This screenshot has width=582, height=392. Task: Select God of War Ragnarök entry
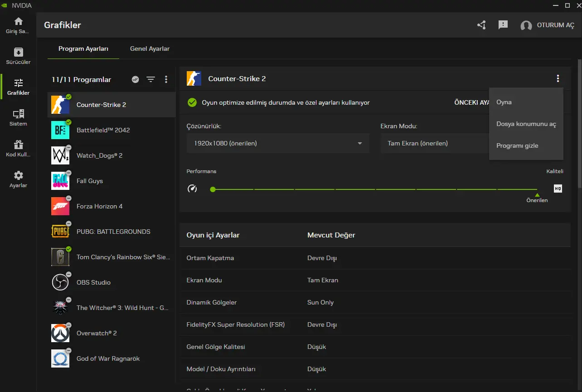pos(112,358)
